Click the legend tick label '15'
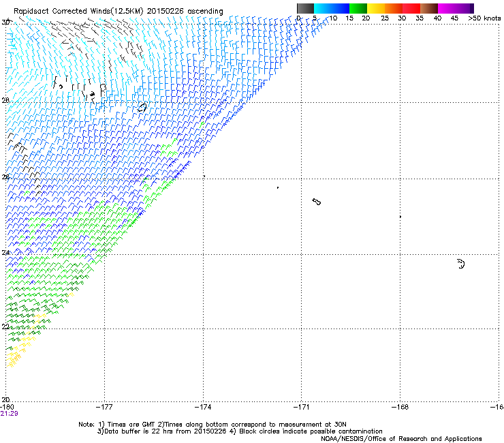 point(349,18)
